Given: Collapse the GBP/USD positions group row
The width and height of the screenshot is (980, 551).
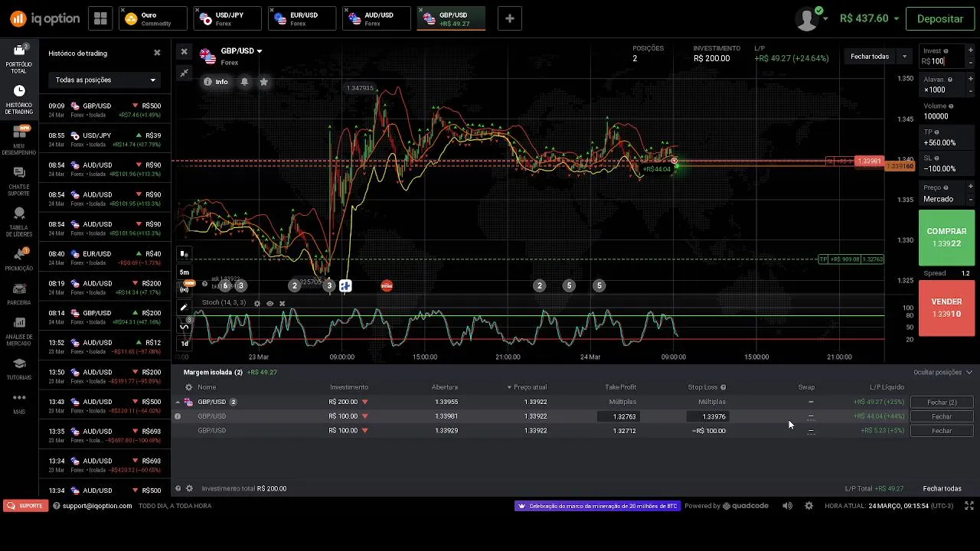Looking at the screenshot, I should [x=178, y=402].
